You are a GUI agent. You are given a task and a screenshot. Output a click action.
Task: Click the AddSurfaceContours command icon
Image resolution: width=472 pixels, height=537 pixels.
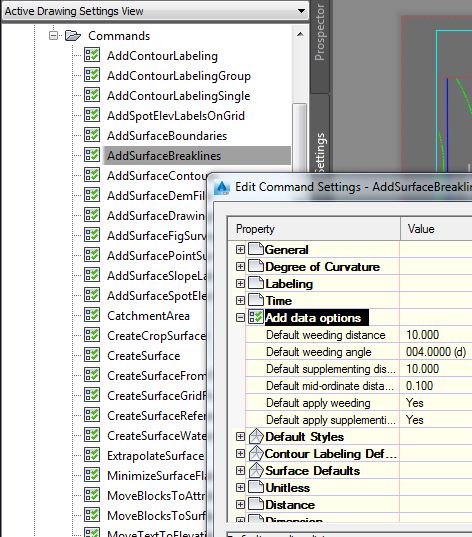click(x=92, y=175)
